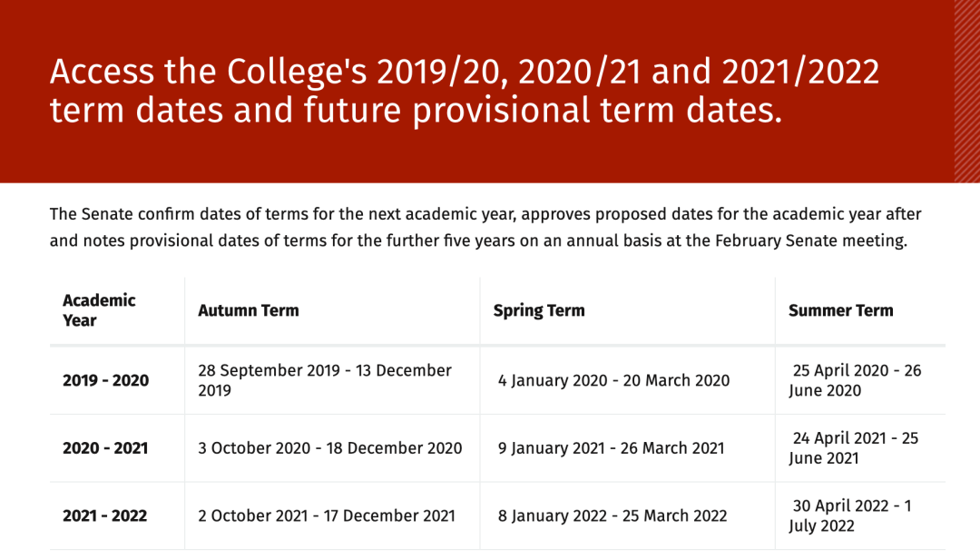Click the 2 October 2021 autumn term cell
This screenshot has width=980, height=559.
[327, 515]
